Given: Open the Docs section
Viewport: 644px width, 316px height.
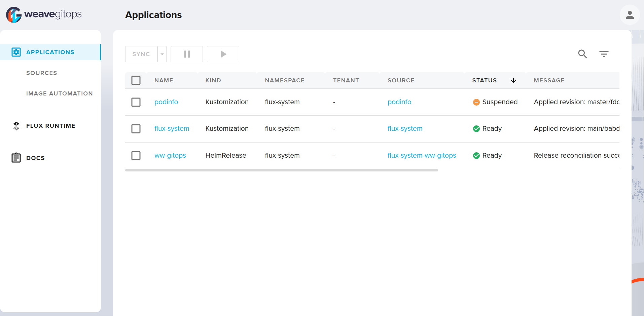Looking at the screenshot, I should (x=35, y=158).
